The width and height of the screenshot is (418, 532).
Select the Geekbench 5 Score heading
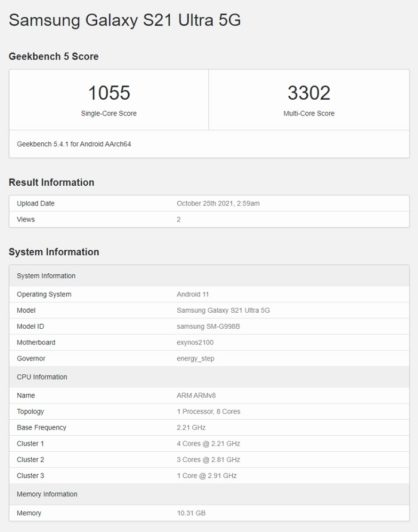point(54,56)
